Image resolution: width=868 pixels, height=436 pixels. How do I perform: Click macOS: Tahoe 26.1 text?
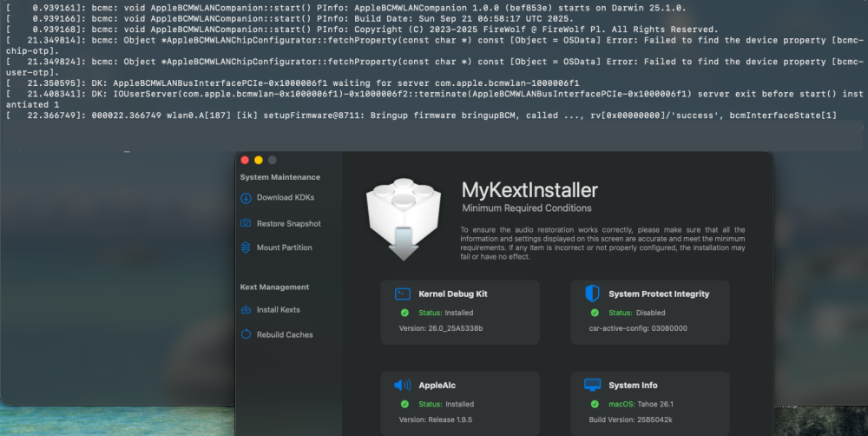tap(641, 405)
